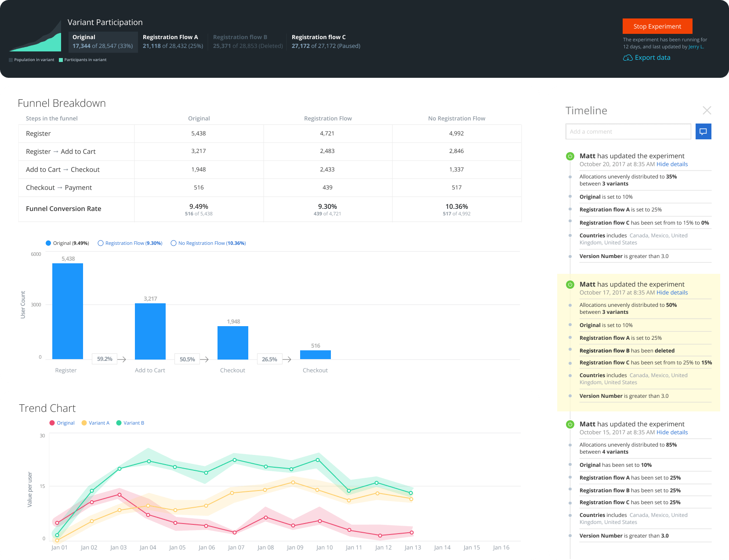This screenshot has height=560, width=729.
Task: Collapse October 15 update with Hide details
Action: pos(672,433)
